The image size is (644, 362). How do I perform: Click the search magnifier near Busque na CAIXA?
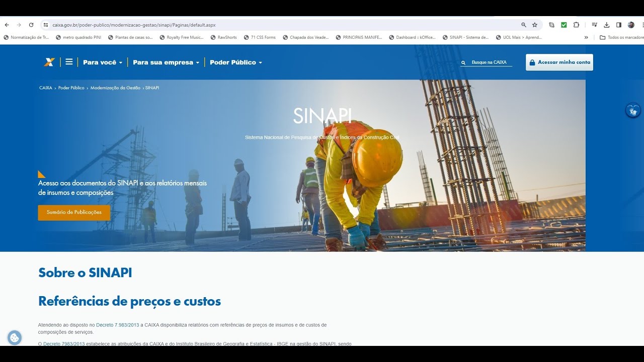point(463,63)
